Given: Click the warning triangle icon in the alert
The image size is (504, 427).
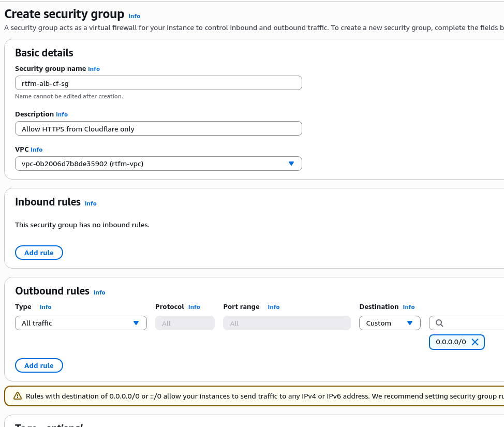Looking at the screenshot, I should [17, 396].
